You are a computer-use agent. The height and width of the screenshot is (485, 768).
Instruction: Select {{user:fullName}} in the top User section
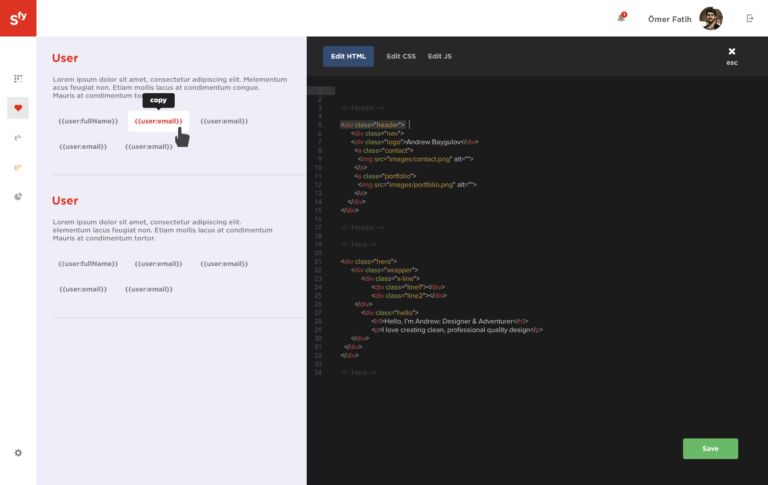(88, 121)
